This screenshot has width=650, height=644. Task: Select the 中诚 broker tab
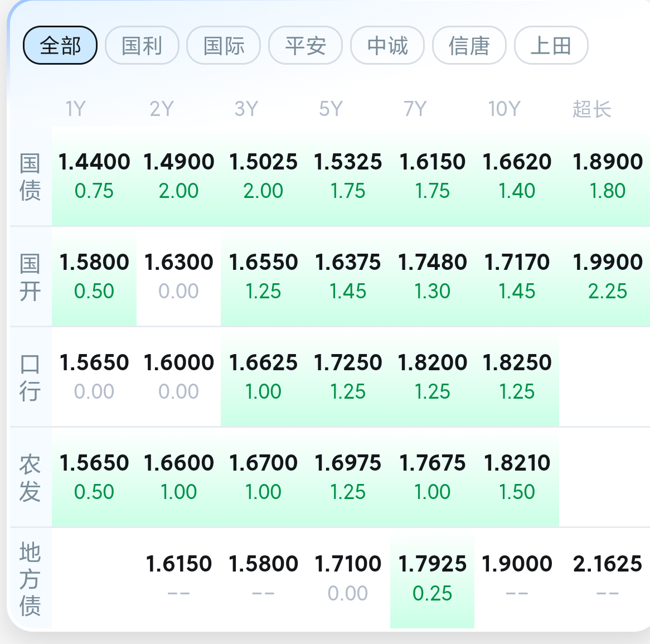click(x=387, y=45)
